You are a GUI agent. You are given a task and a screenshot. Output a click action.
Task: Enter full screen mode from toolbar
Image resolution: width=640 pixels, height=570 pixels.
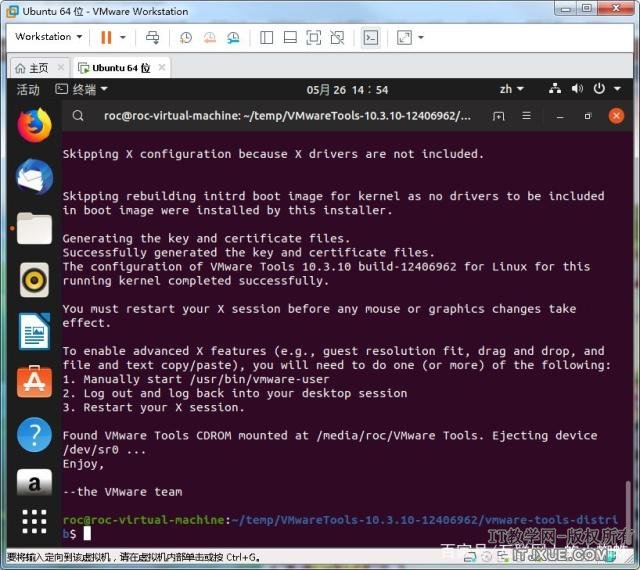(x=313, y=37)
